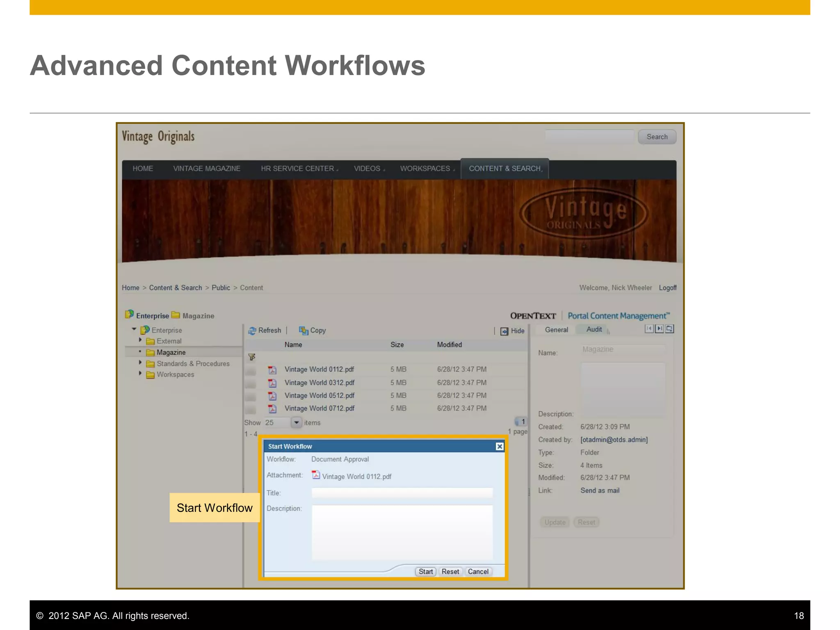Open the HR Service Center menu
This screenshot has width=840, height=630.
[x=299, y=169]
